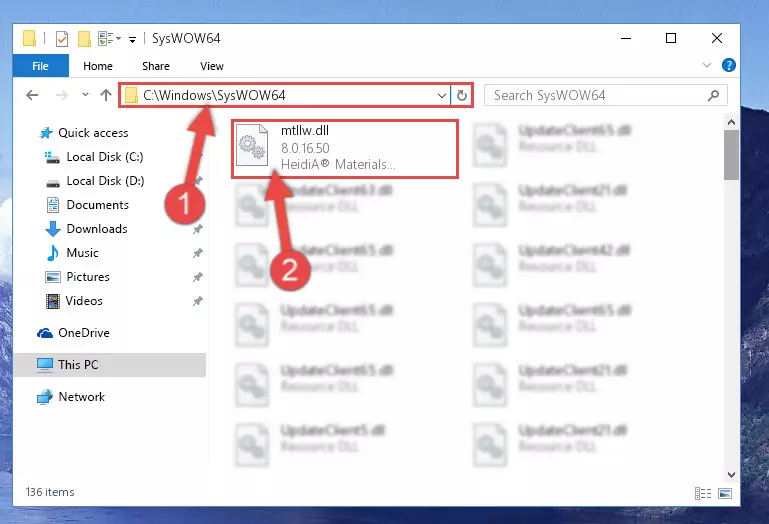Click the pin icon next to Music
Viewport: 769px width, 524px height.
(198, 253)
